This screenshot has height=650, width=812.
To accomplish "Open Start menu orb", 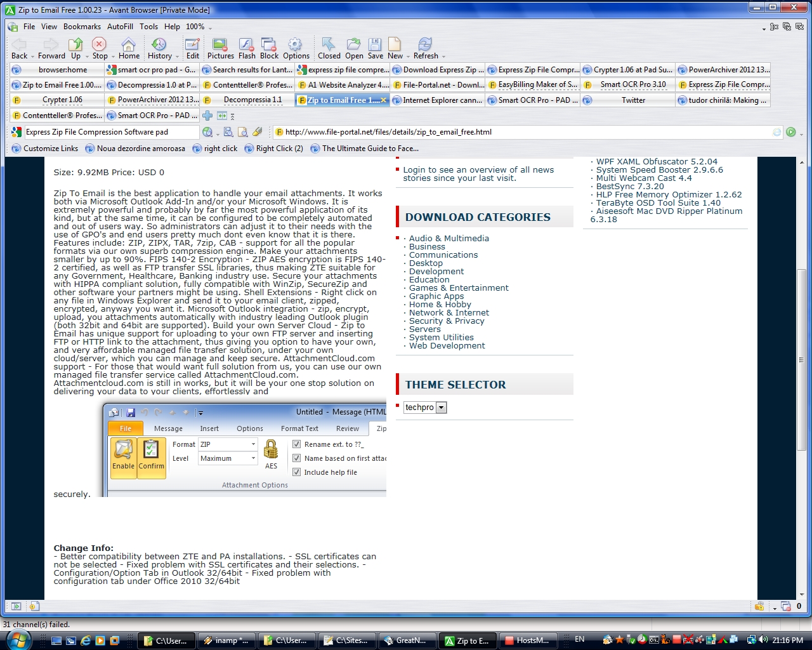I will coord(18,640).
